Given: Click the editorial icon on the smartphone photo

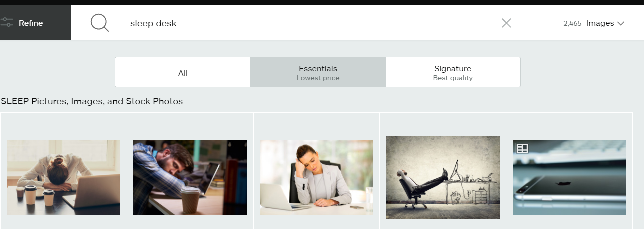Looking at the screenshot, I should point(522,148).
